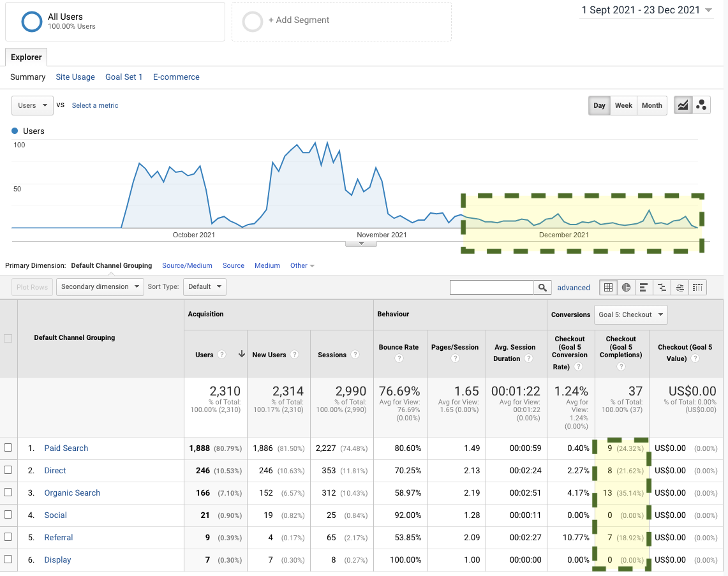
Task: Open the Social channel link
Action: click(56, 515)
